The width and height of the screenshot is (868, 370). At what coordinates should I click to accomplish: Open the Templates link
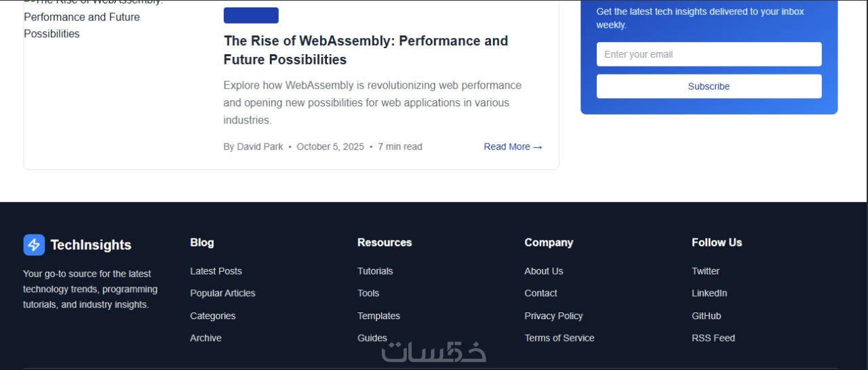tap(378, 316)
